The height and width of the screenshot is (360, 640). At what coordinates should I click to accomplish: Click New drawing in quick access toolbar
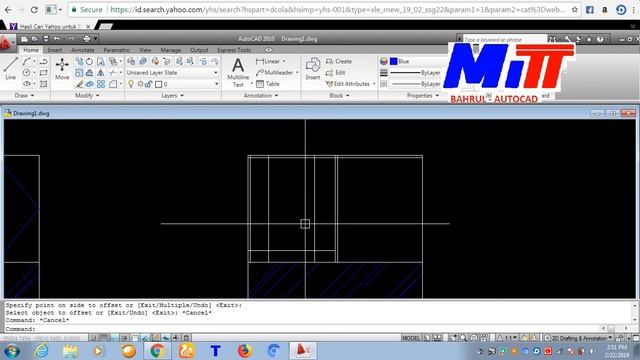point(24,39)
